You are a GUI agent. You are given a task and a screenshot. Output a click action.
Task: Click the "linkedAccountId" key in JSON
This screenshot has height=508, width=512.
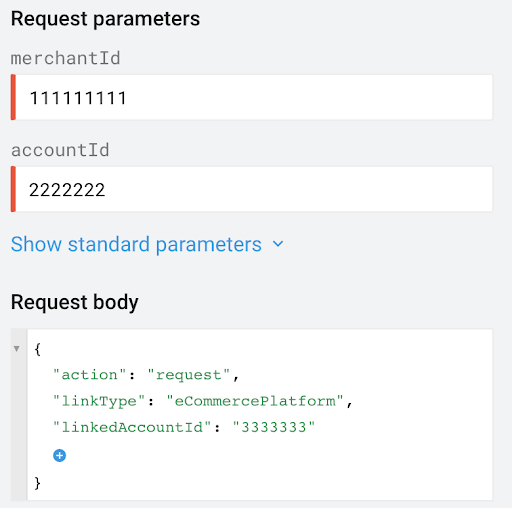tap(132, 427)
